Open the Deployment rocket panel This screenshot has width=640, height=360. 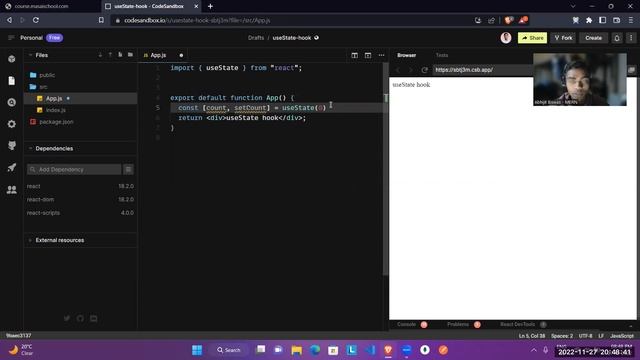11,167
